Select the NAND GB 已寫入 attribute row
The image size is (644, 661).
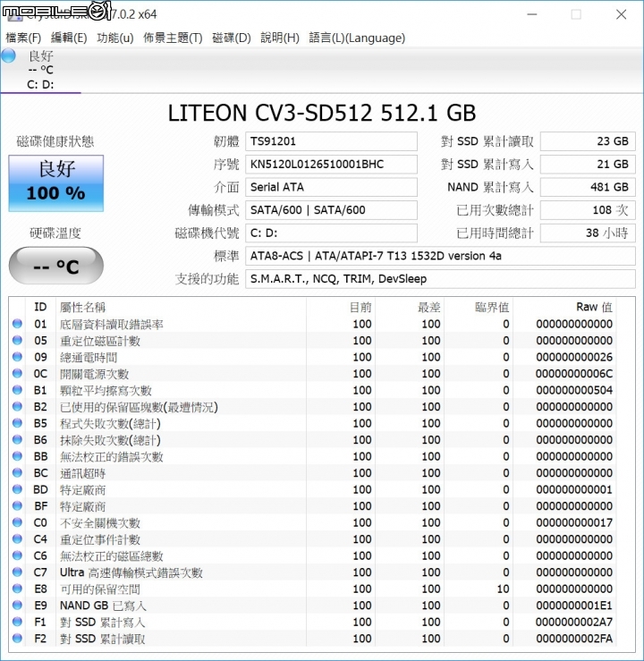[x=312, y=606]
